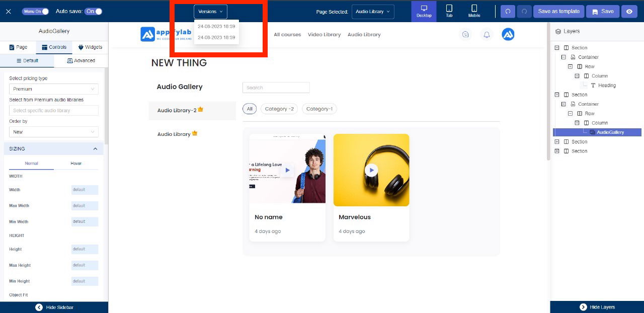Collapse the SIZING section
The width and height of the screenshot is (644, 313).
(95, 149)
